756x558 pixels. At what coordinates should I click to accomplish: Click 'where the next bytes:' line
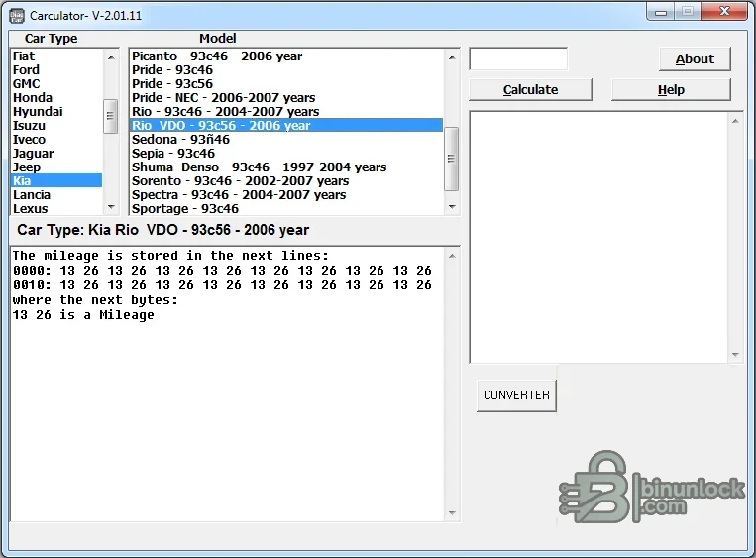[x=95, y=300]
